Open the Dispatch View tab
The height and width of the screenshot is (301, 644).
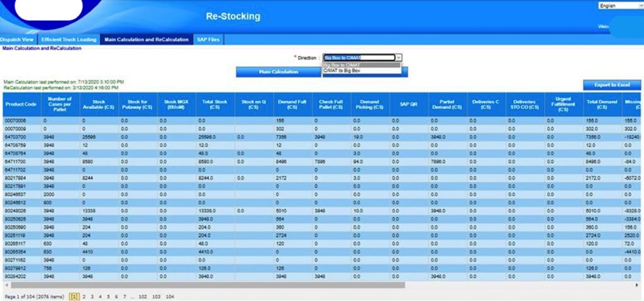click(x=18, y=40)
